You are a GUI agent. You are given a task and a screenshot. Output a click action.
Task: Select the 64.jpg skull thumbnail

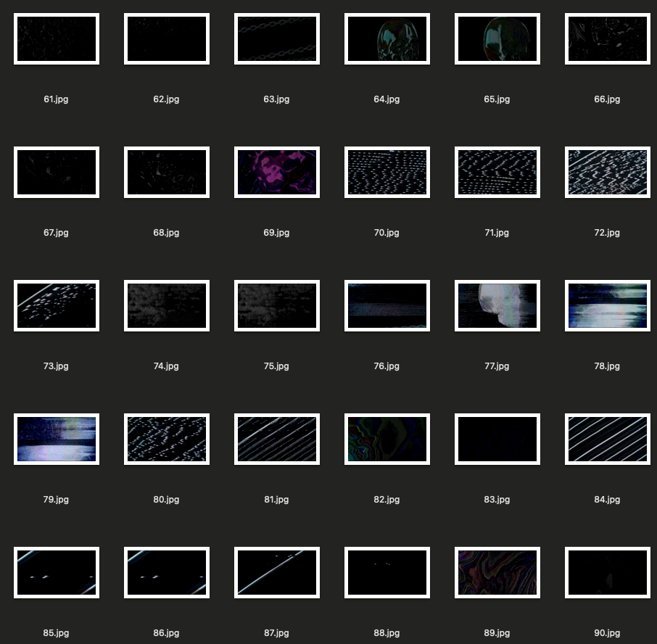point(387,39)
